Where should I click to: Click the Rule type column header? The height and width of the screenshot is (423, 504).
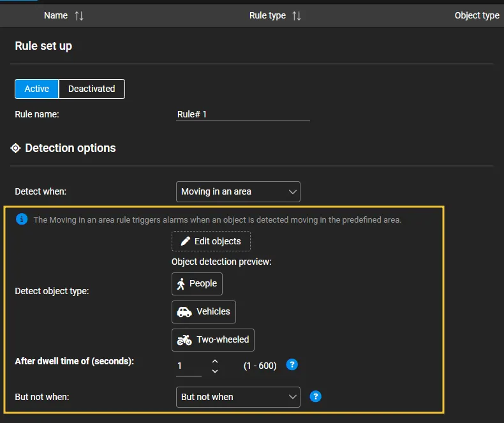267,15
